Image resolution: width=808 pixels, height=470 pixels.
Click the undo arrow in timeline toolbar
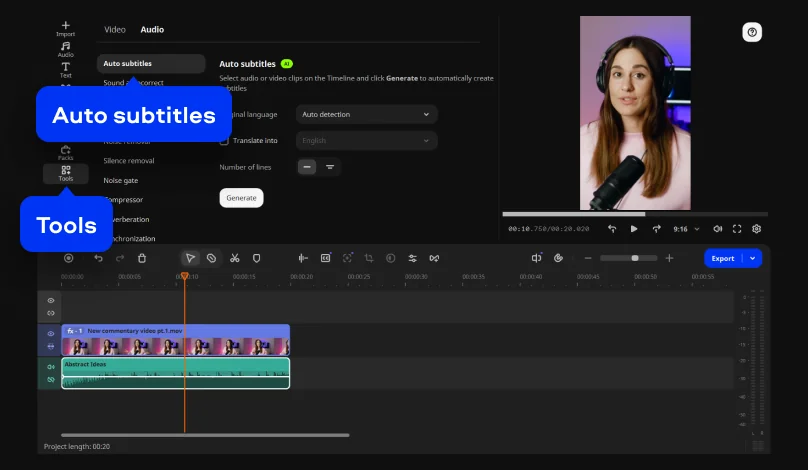(98, 258)
